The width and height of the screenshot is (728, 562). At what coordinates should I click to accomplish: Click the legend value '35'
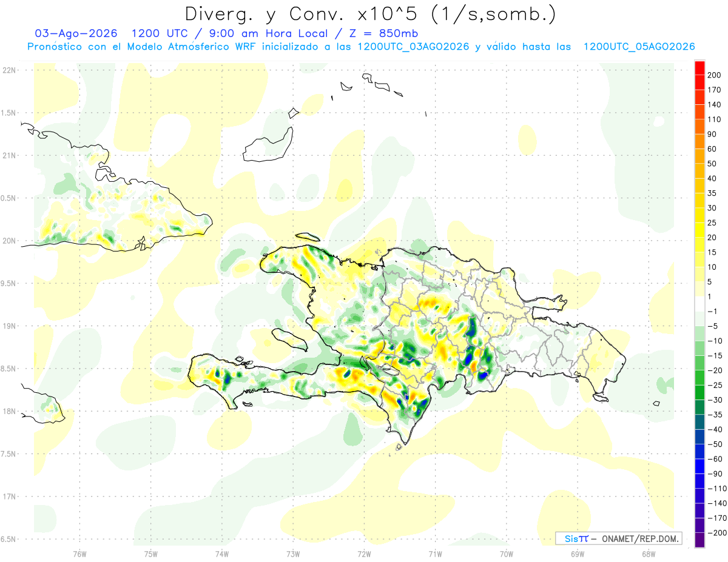712,193
